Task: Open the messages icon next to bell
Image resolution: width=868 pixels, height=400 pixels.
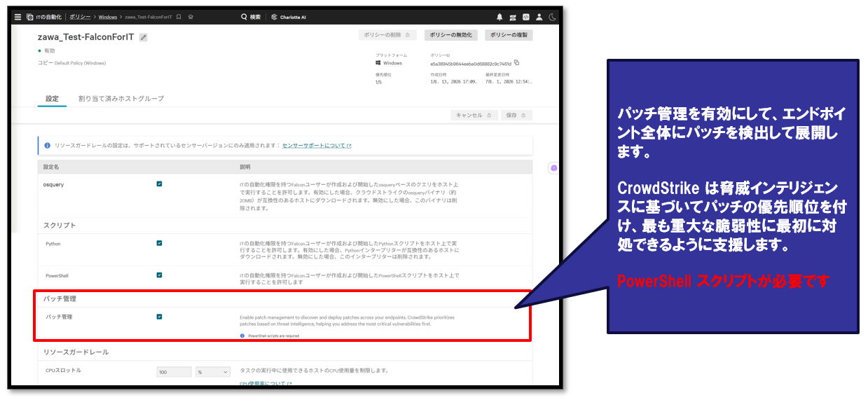Action: tap(513, 17)
